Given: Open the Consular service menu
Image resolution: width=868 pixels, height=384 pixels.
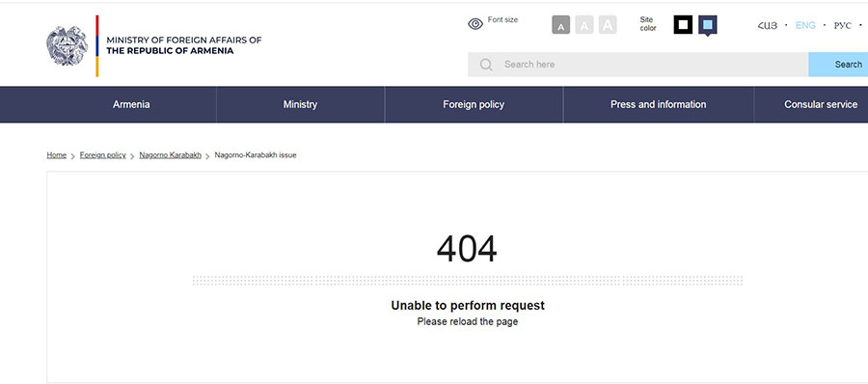Looking at the screenshot, I should [821, 105].
